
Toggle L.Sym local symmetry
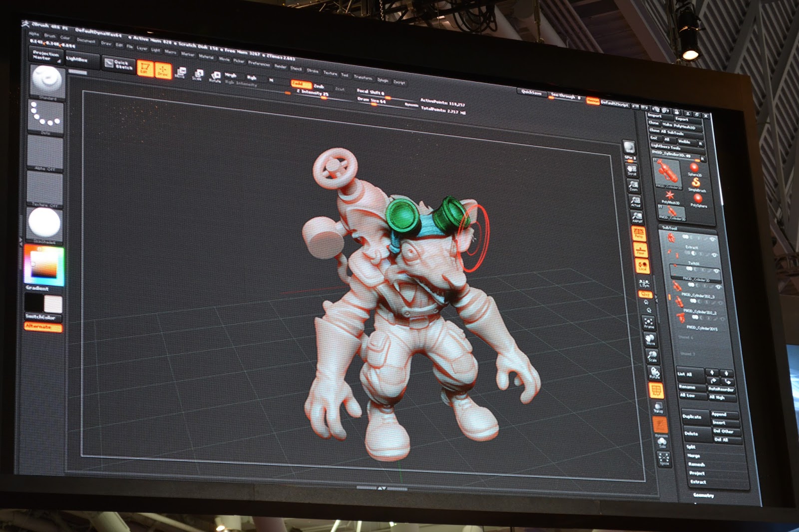[644, 283]
